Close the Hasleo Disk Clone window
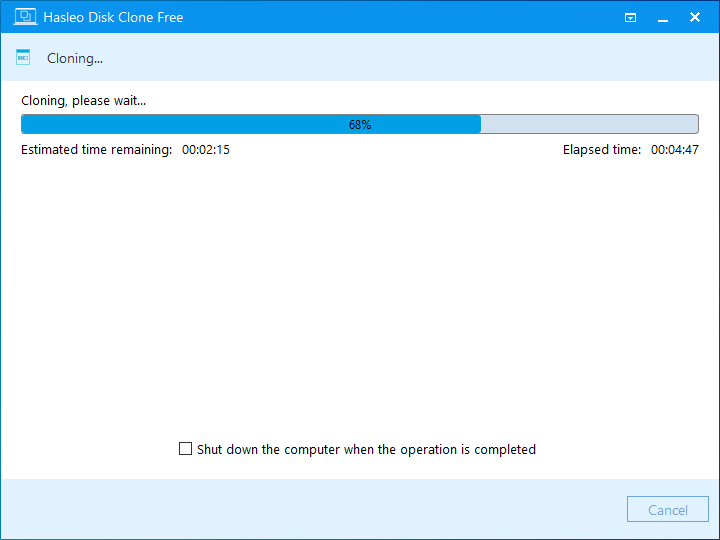 click(696, 17)
